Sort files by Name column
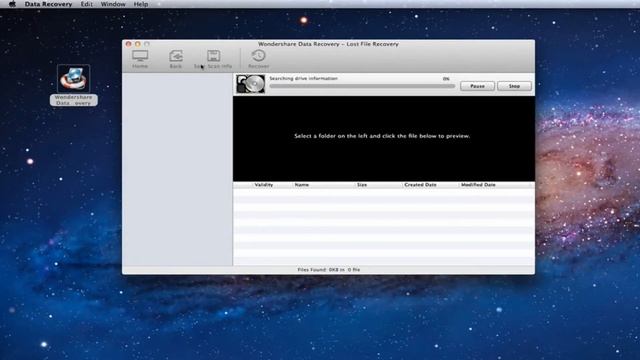 (x=302, y=185)
